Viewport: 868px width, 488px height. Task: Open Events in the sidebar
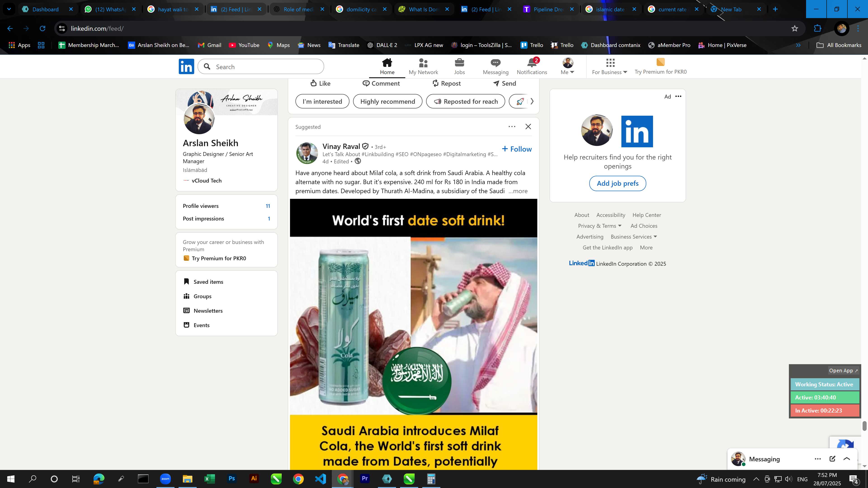coord(196,325)
